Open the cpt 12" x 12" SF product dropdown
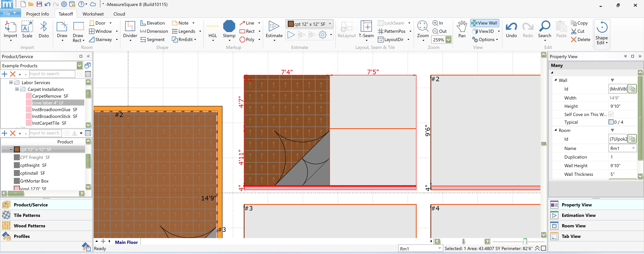The image size is (644, 254). (x=330, y=24)
